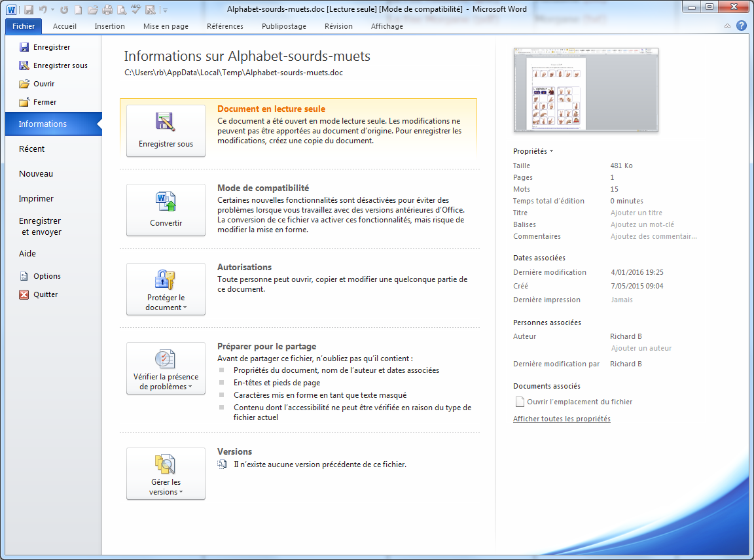Switch to the Affichage tab
Viewport: 754px width, 560px height.
(x=387, y=26)
